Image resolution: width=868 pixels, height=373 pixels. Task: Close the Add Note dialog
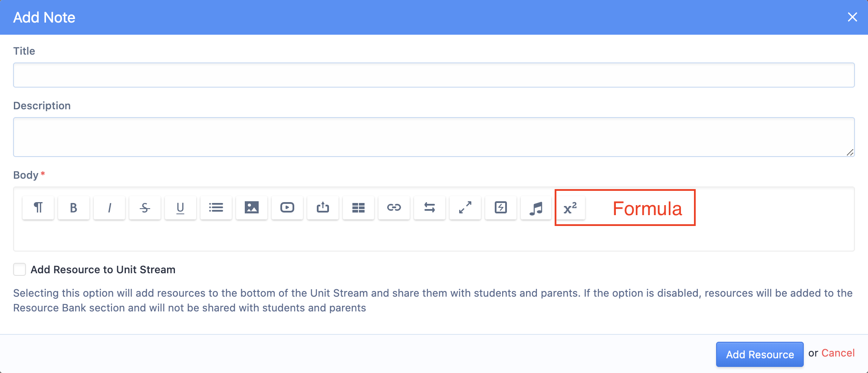852,17
